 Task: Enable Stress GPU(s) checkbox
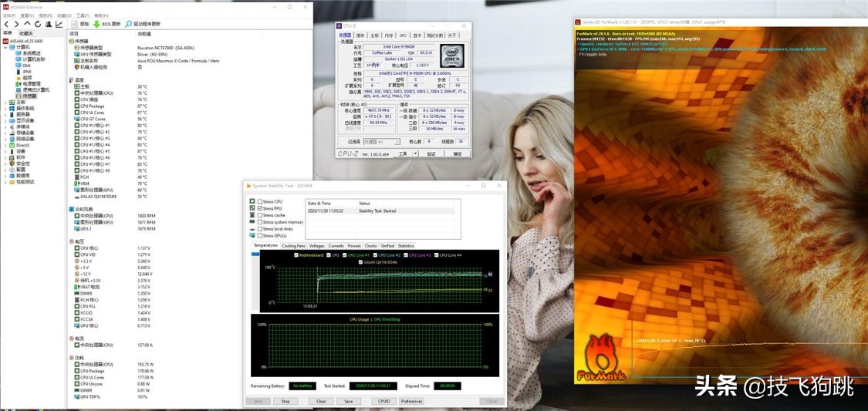[x=260, y=236]
